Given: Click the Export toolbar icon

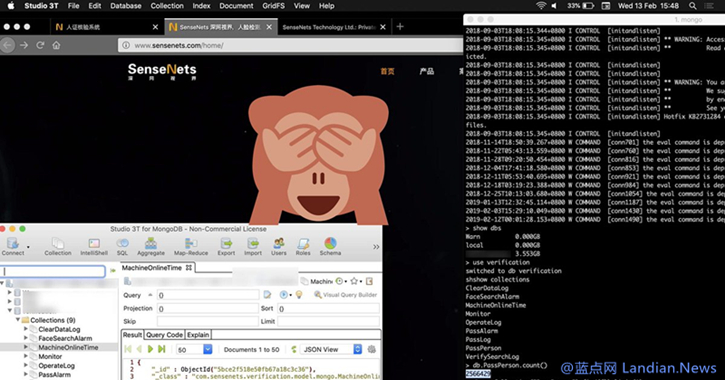Looking at the screenshot, I should tap(226, 246).
